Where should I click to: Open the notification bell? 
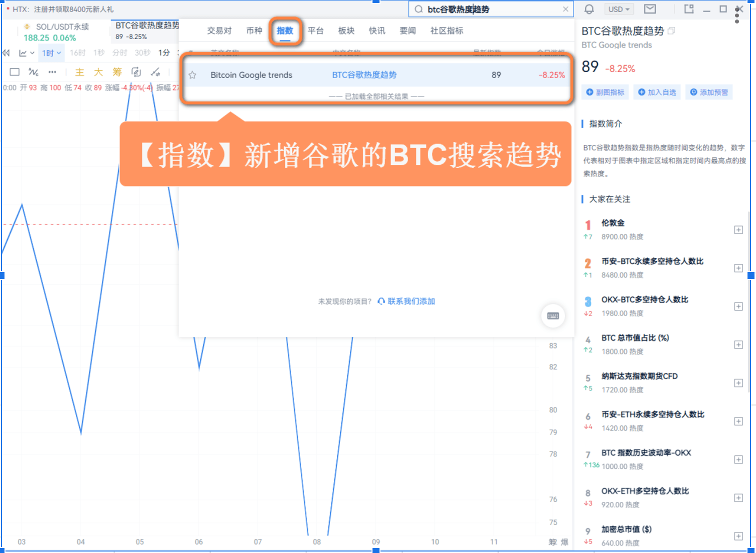tap(589, 9)
